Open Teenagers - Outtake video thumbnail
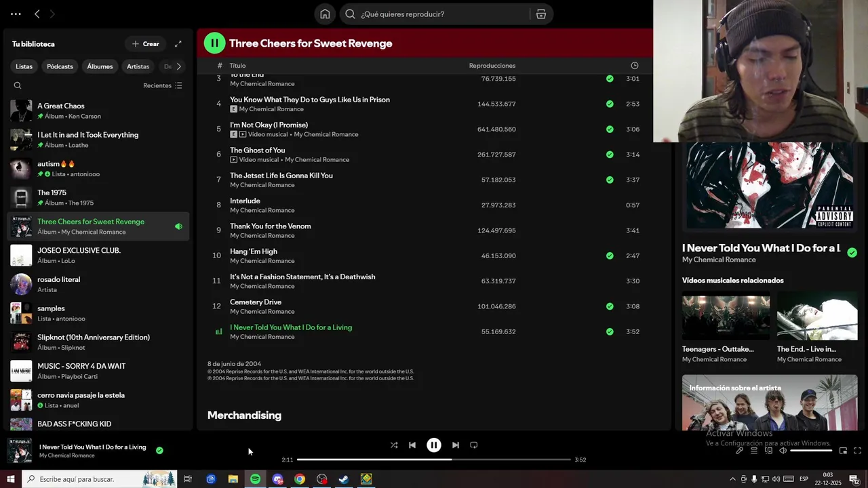Image resolution: width=868 pixels, height=488 pixels. tap(726, 317)
